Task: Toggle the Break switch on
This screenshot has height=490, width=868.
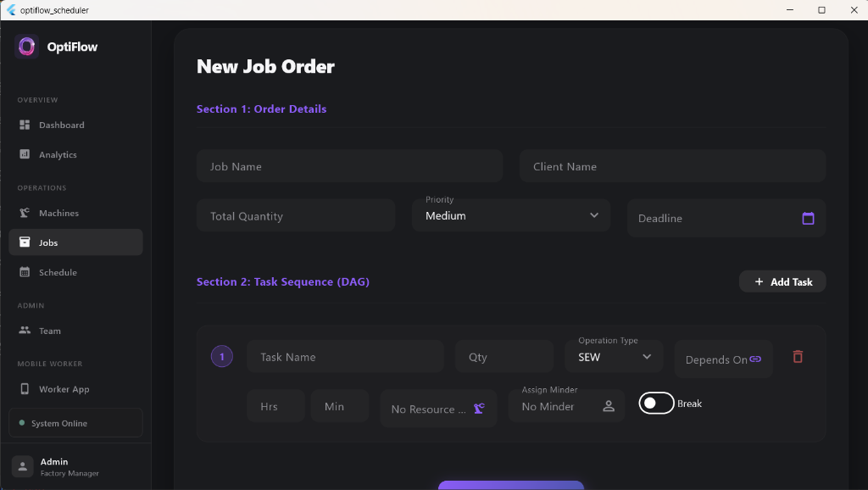Action: click(x=657, y=404)
